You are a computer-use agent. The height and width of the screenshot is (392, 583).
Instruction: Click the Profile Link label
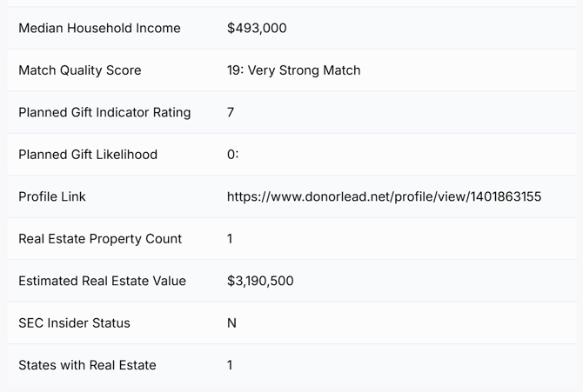coord(52,196)
